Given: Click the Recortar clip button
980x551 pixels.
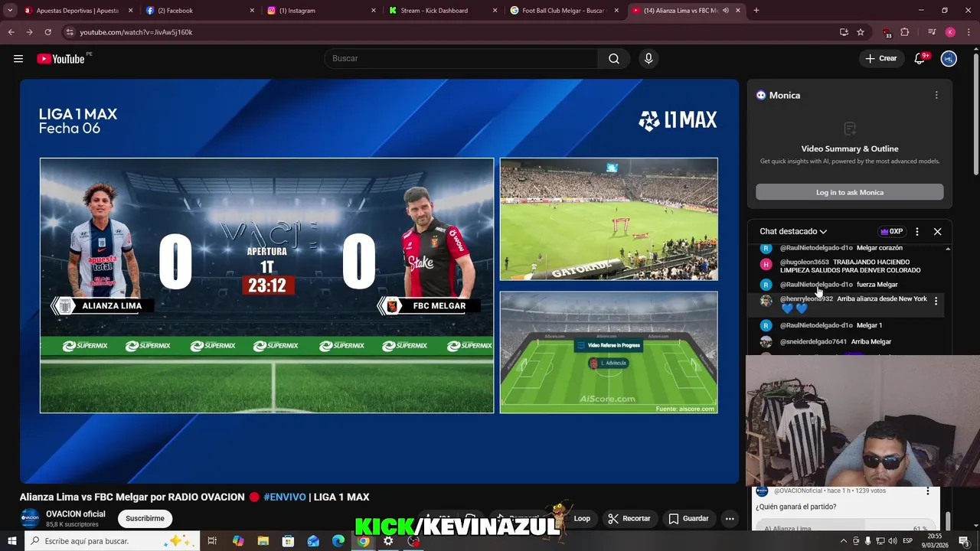Looking at the screenshot, I should click(629, 519).
